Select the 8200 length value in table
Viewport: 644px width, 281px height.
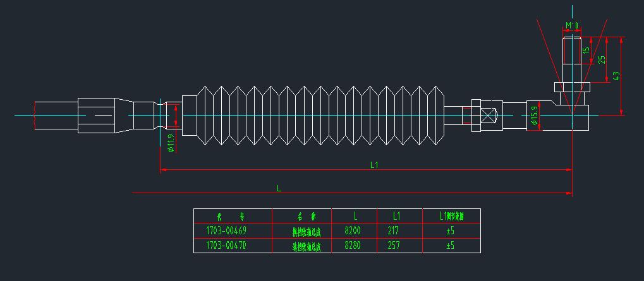[x=353, y=230]
